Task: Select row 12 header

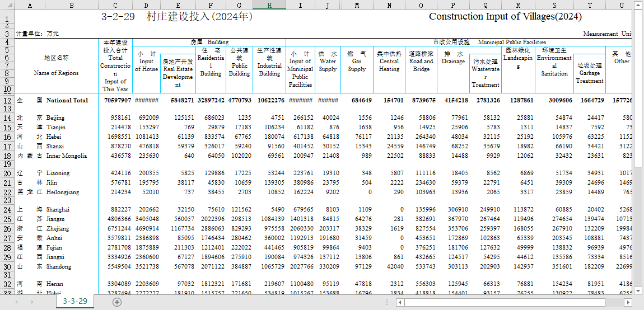Action: pos(7,100)
